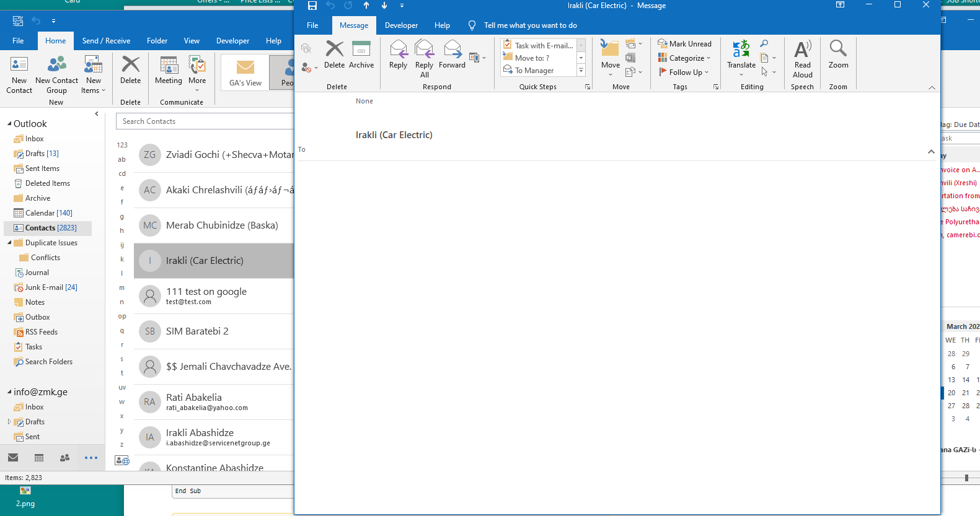Switch to People view icon
Image resolution: width=980 pixels, height=516 pixels.
(x=64, y=458)
